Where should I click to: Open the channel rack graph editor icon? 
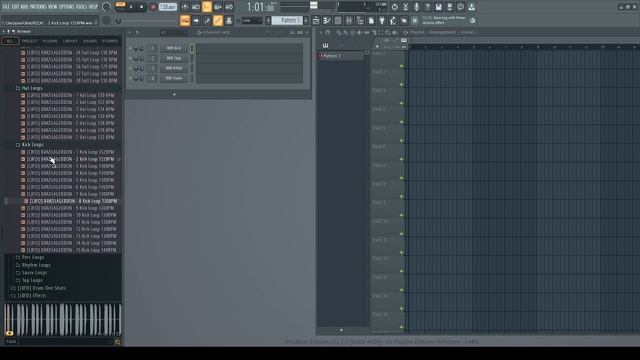291,32
